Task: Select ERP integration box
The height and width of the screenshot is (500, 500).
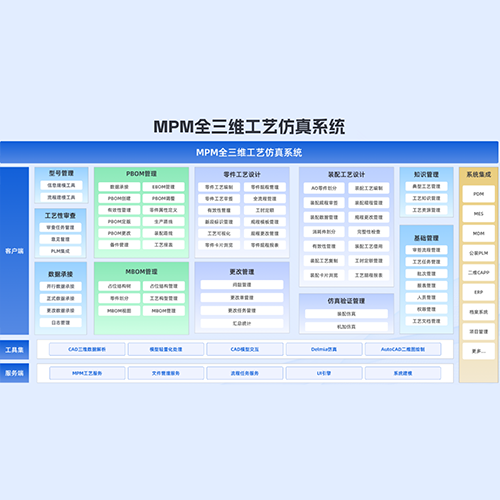Action: coord(479,292)
